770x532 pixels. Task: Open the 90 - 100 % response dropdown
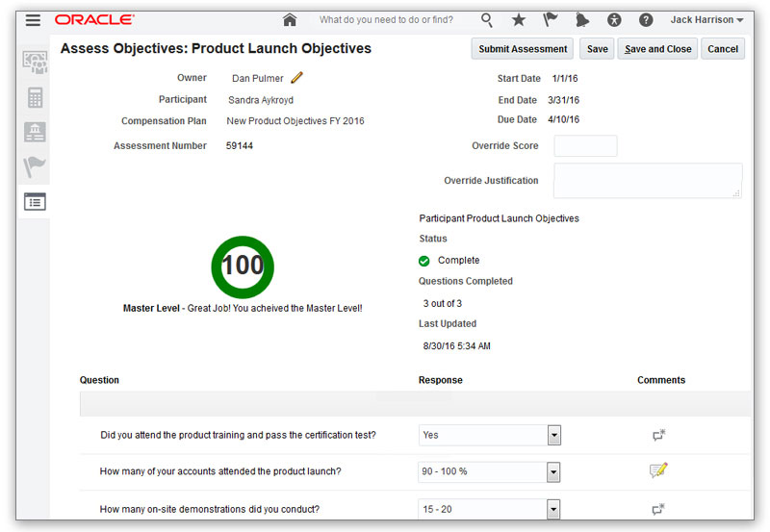(553, 472)
